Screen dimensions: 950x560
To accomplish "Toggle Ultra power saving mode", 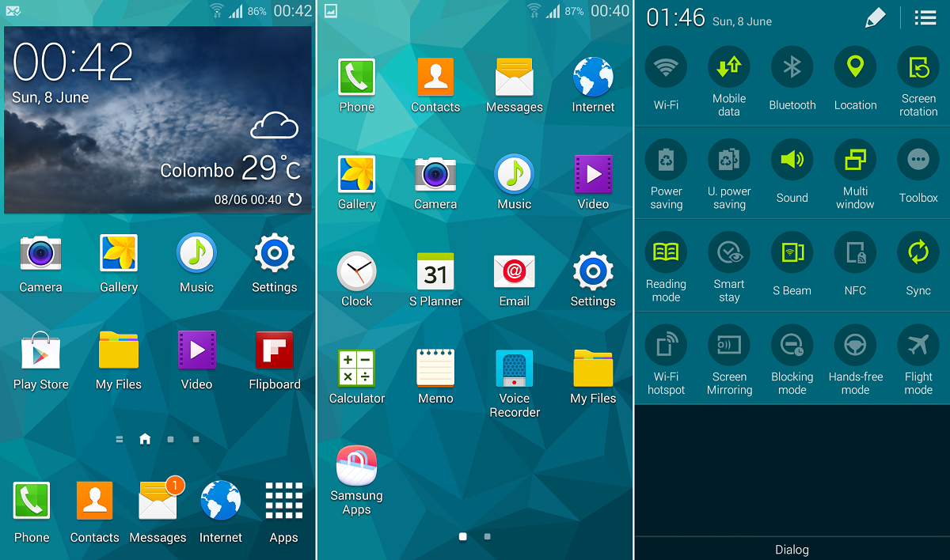I will [729, 160].
